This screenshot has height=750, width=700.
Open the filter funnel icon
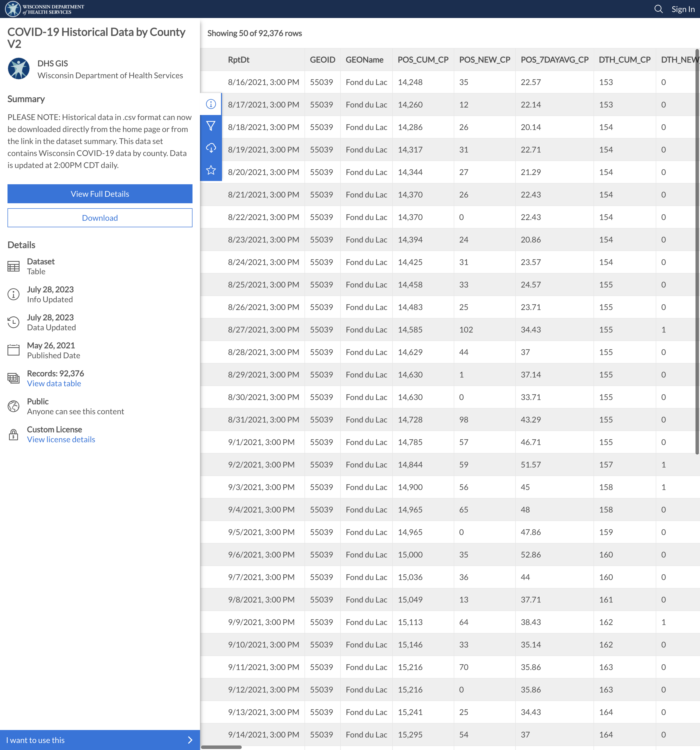211,126
